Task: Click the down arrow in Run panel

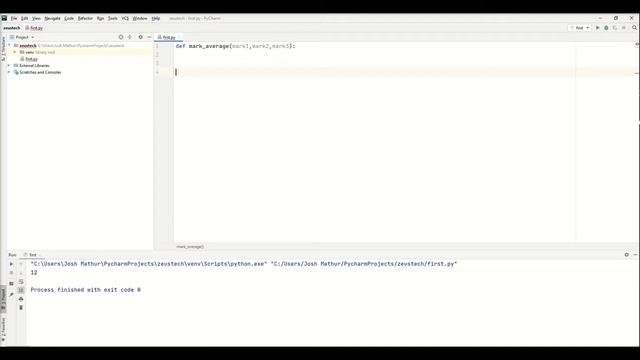Action: pos(21,273)
